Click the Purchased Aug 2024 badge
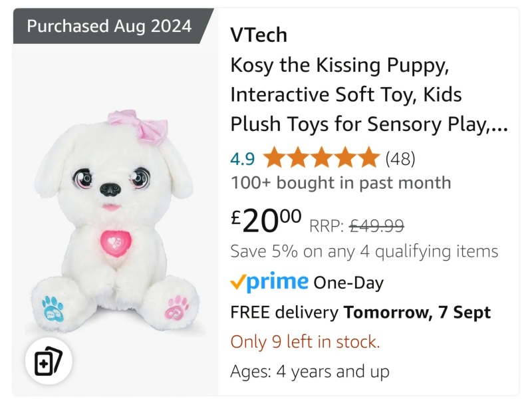The height and width of the screenshot is (399, 532). [x=110, y=27]
